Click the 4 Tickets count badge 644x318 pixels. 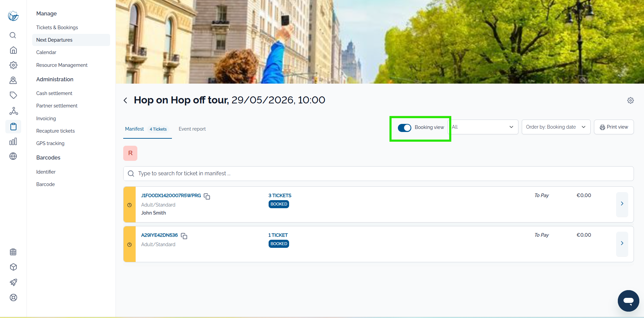tap(158, 129)
